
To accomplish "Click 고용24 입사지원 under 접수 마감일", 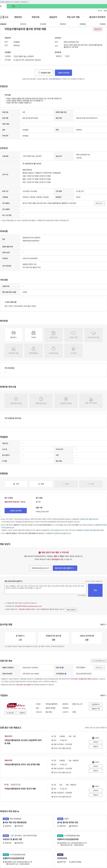I will [16, 510].
